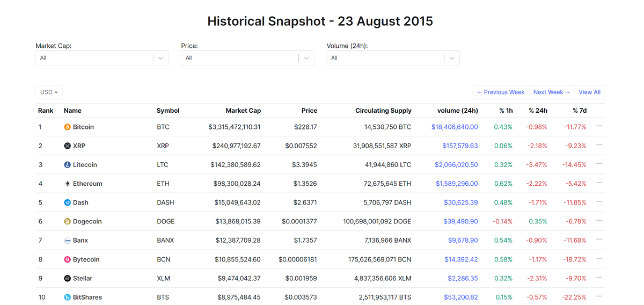Open Bytecoin volume $14,392.42 link
644x305 pixels.
point(461,259)
